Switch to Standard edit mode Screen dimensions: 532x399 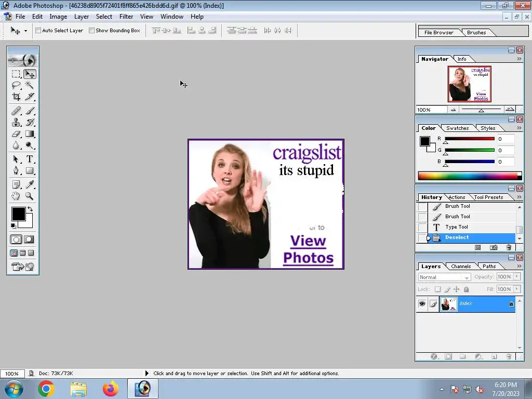16,240
